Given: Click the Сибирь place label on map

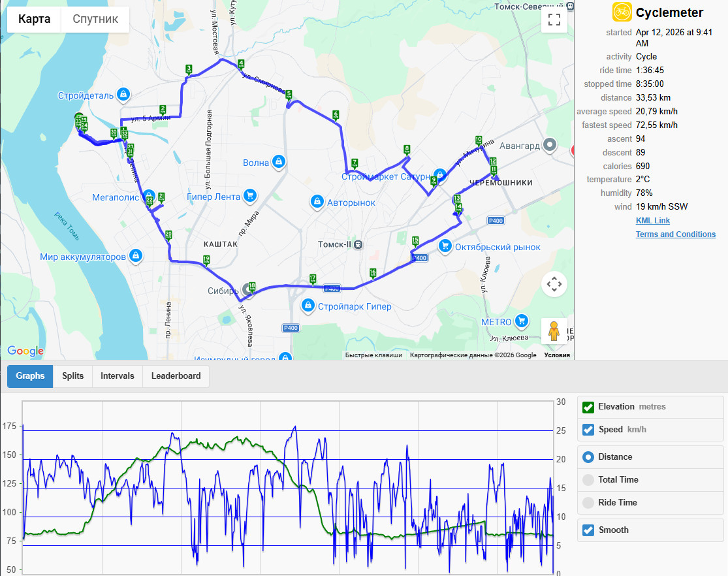Looking at the screenshot, I should (223, 291).
